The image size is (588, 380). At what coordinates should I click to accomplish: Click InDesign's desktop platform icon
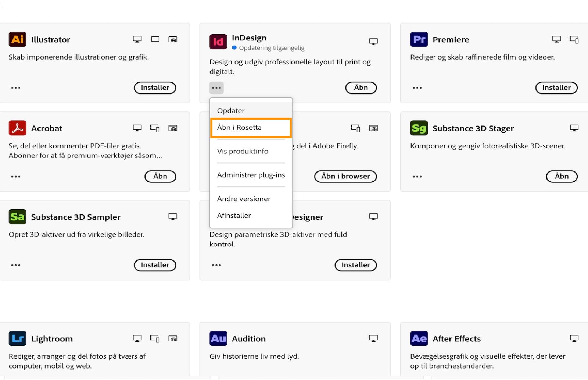pyautogui.click(x=373, y=42)
